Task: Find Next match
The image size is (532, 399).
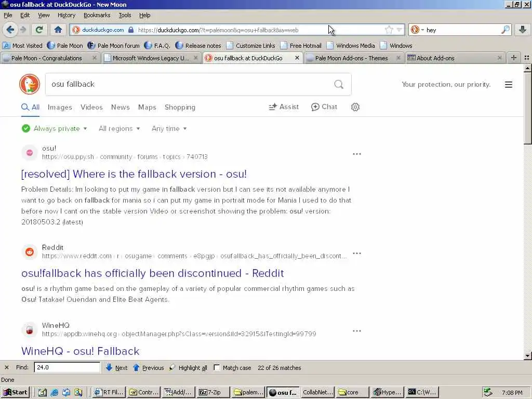Action: pyautogui.click(x=116, y=367)
